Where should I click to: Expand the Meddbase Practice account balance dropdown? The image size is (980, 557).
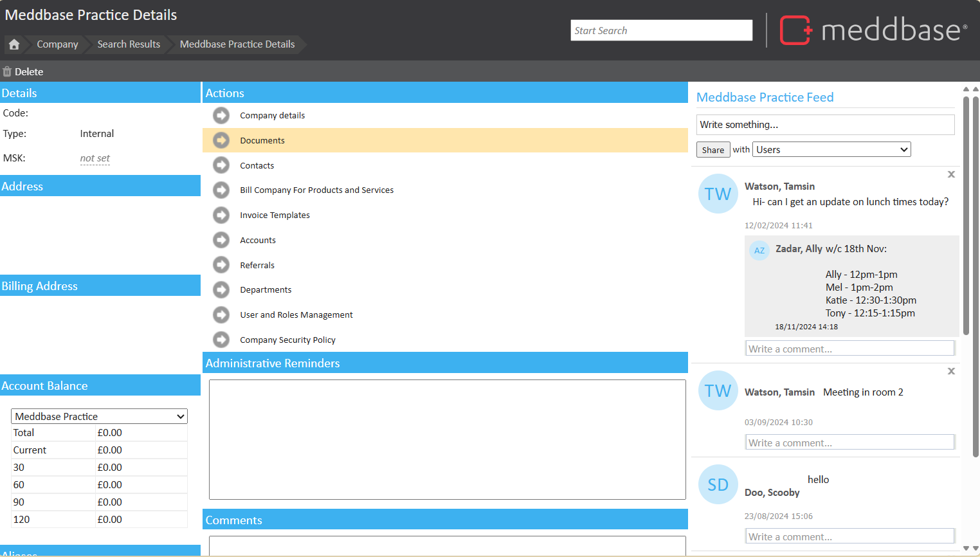tap(99, 417)
